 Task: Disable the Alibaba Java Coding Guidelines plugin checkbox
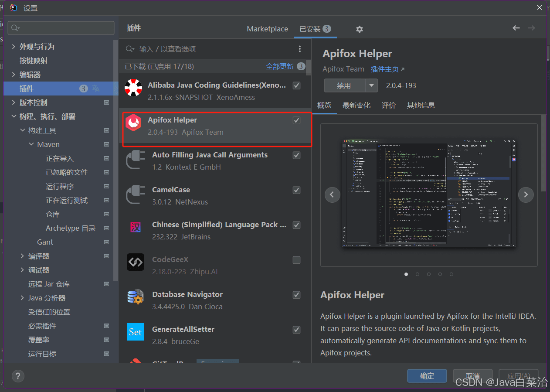(297, 85)
